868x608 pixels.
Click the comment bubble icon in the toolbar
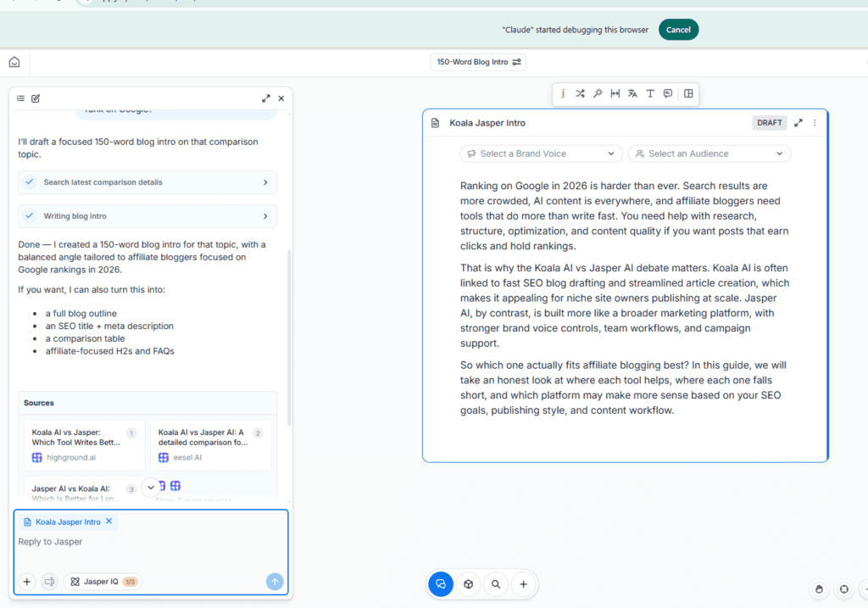point(668,93)
